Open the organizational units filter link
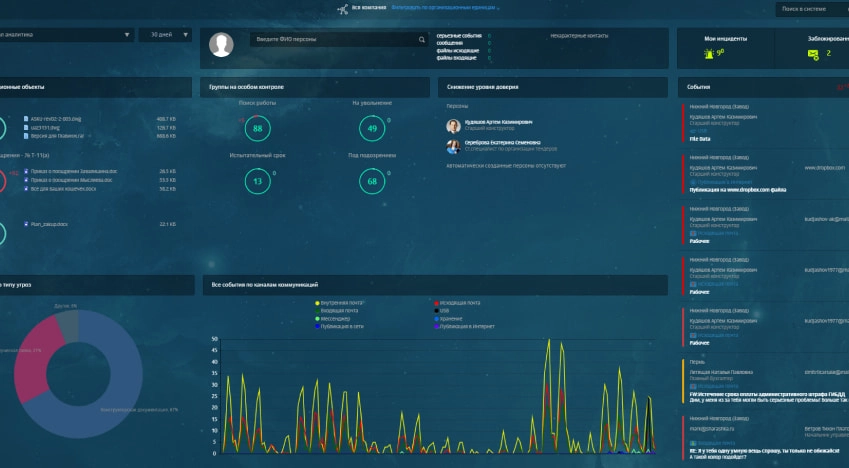Screen dimensions: 849x468 point(445,8)
